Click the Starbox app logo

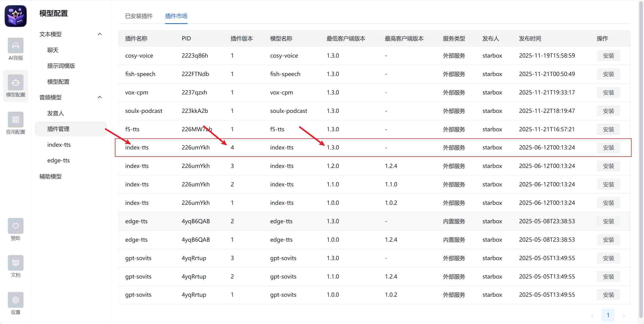click(x=16, y=16)
